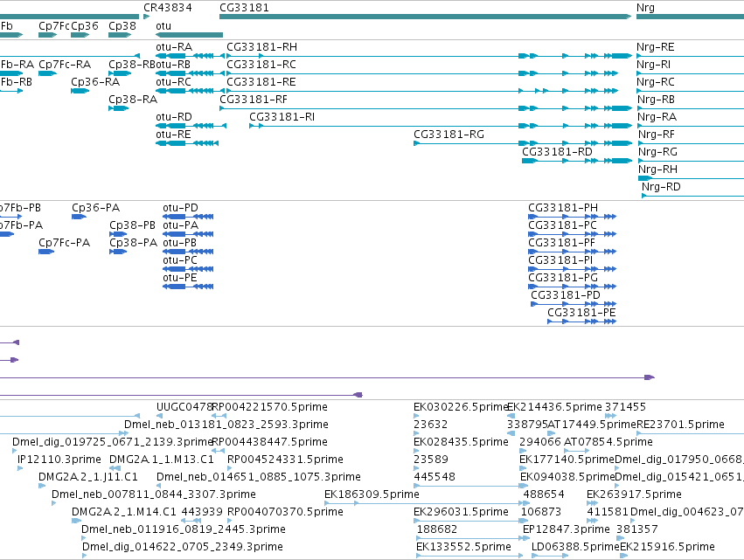Click the Cp38-PB protein label
744x560 pixels.
[132, 225]
